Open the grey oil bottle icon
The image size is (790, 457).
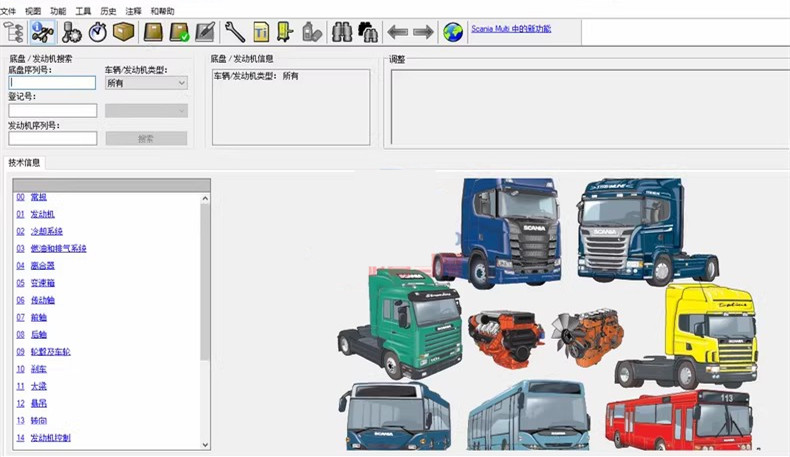click(312, 33)
